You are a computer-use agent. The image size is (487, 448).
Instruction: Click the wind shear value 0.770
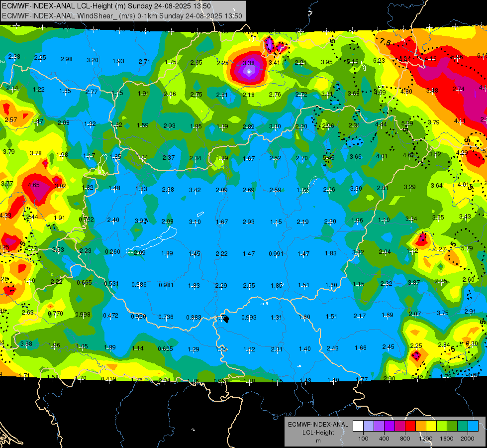(56, 314)
